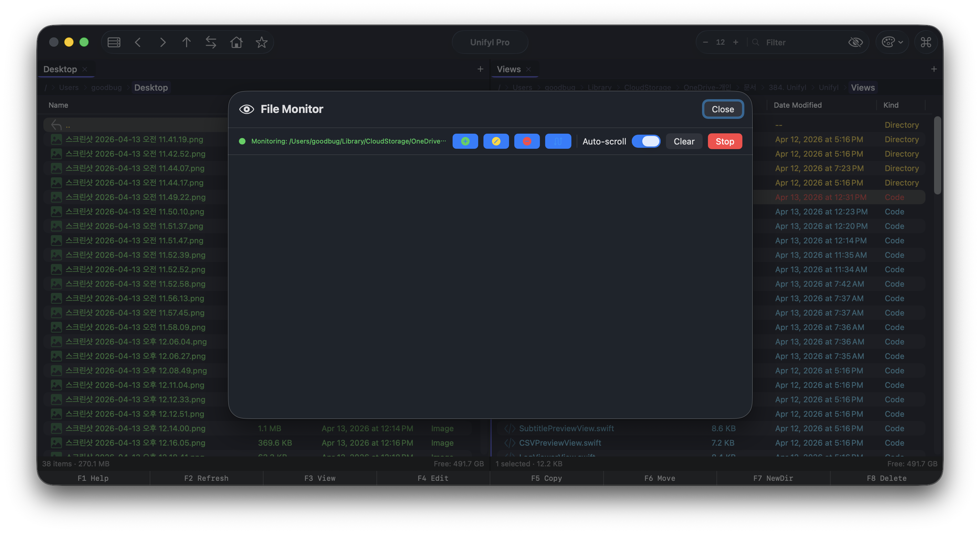Close the File Monitor dialog
980x534 pixels.
pos(722,109)
